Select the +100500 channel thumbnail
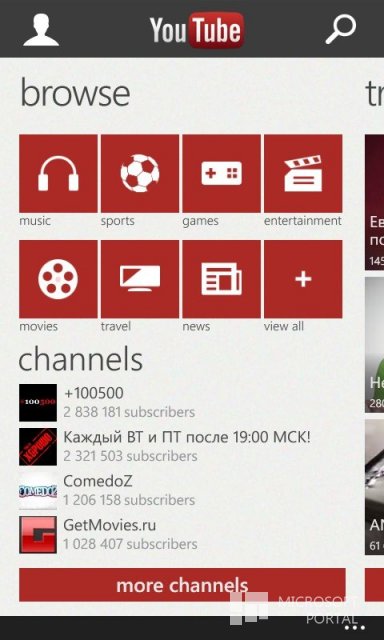384x640 pixels. (38, 402)
